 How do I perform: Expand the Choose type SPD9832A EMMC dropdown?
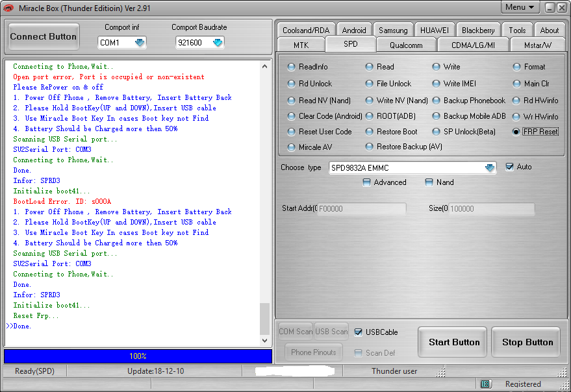click(x=490, y=168)
